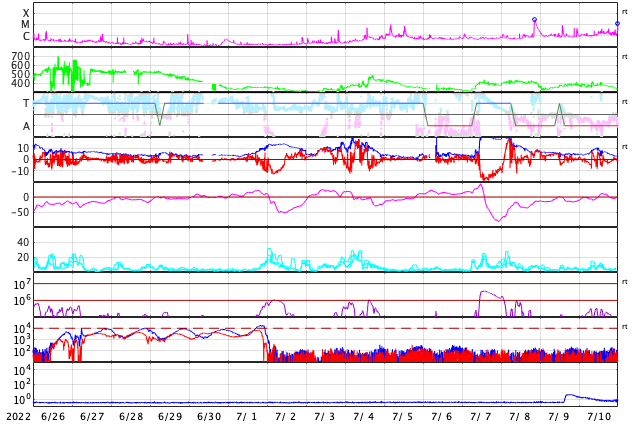Select the 6/29 date label
Viewport: 634px width, 424px height.
tap(170, 416)
